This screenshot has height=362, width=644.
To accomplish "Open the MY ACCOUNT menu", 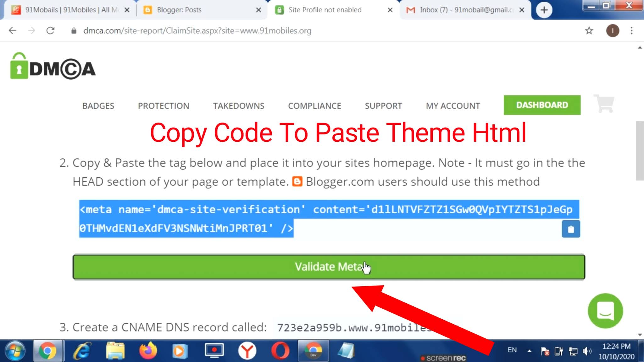I will 453,106.
